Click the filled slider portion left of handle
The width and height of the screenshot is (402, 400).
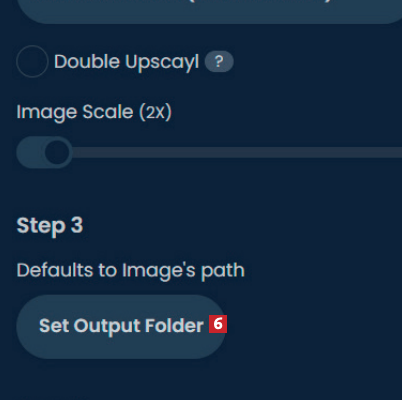(x=31, y=152)
